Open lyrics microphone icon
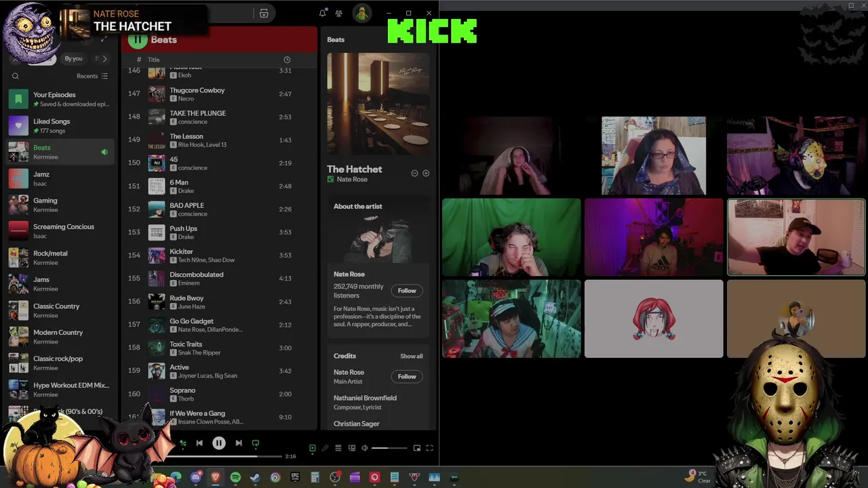 pyautogui.click(x=325, y=448)
